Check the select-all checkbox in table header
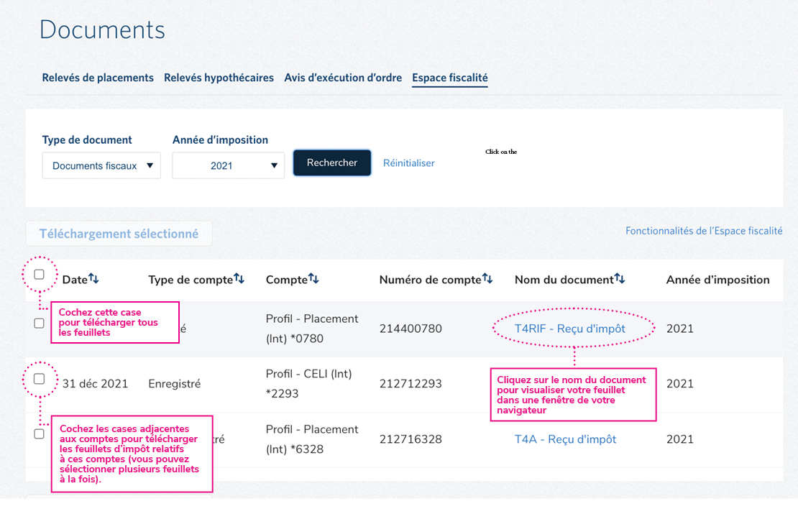798x532 pixels. point(40,274)
